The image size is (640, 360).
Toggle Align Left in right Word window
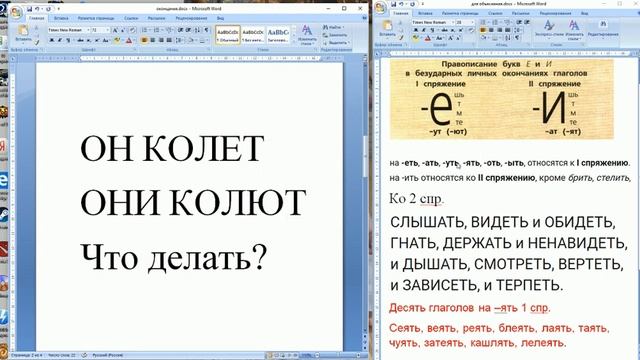point(482,30)
